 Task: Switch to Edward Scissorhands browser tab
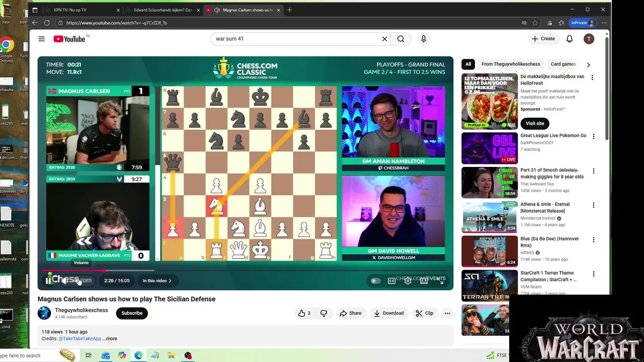163,10
